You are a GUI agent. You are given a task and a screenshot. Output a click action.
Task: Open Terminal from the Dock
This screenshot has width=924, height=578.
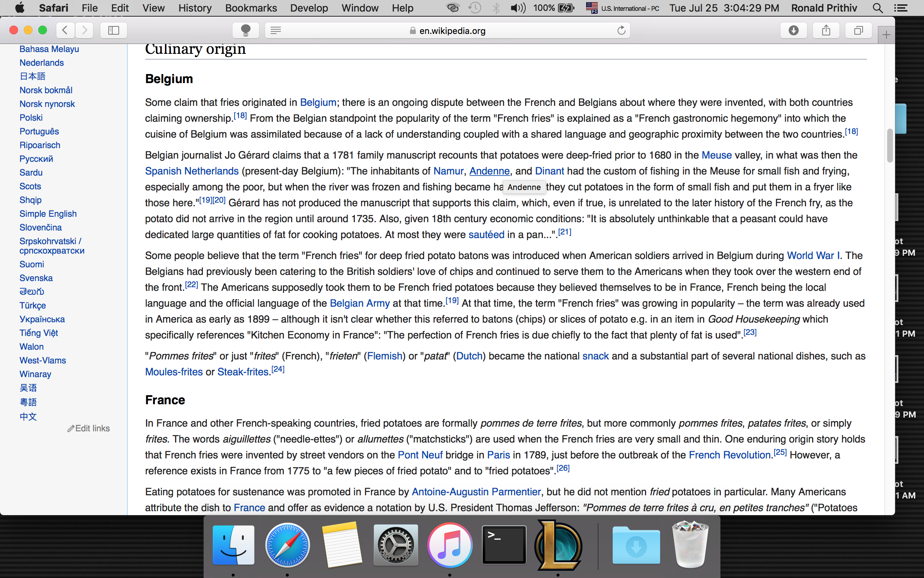click(x=504, y=545)
